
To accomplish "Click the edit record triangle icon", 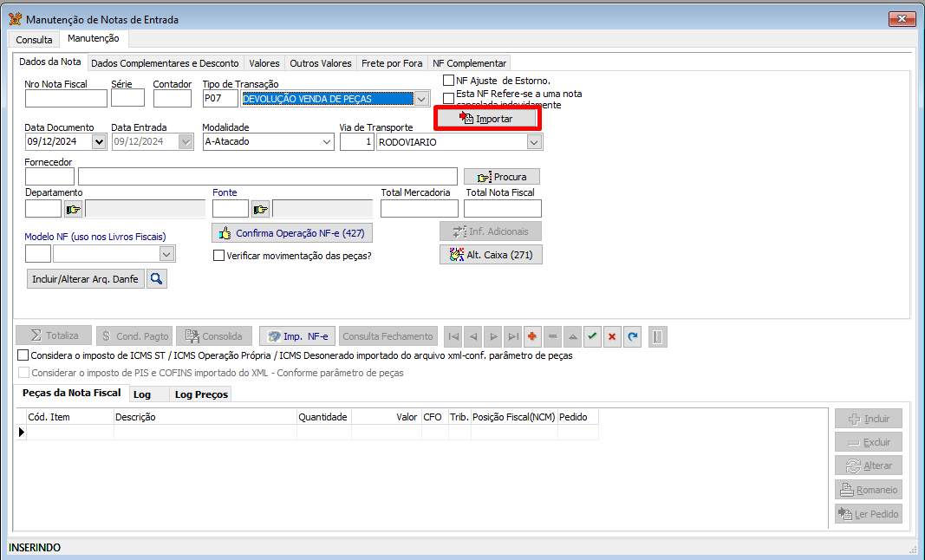I will 572,336.
